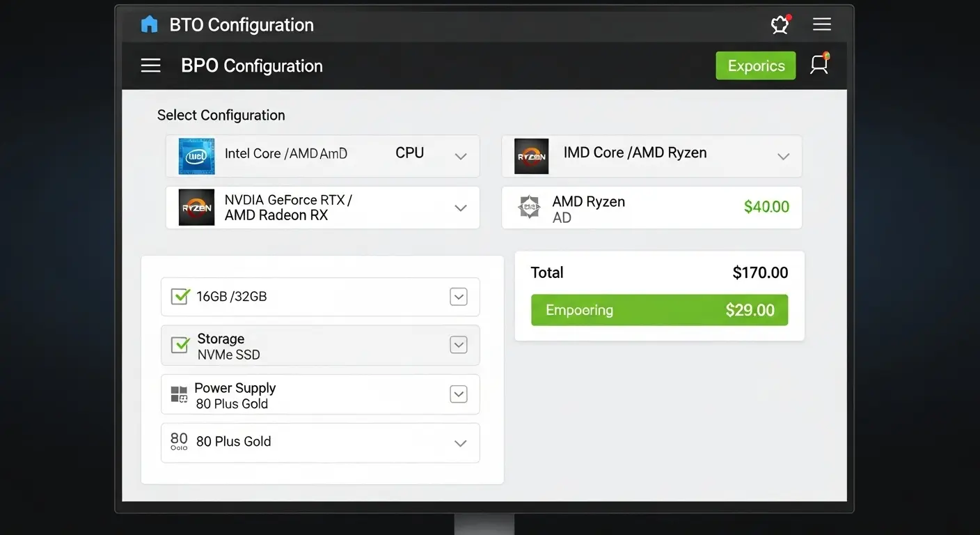The image size is (980, 535).
Task: Uncheck the Storage NVMe SSD checkbox
Action: click(180, 345)
